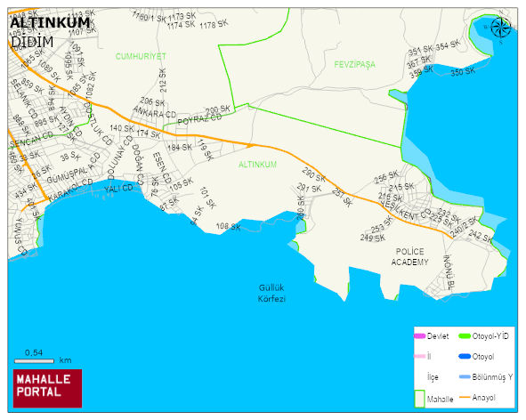
Task: Select the FEVZİPAŞA neighborhood label
Action: pos(354,64)
